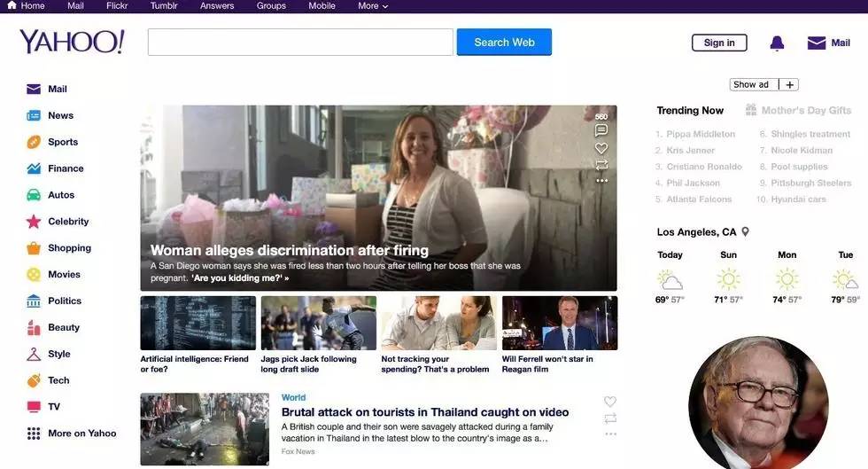
Task: Click the Shopping bag icon
Action: click(34, 248)
